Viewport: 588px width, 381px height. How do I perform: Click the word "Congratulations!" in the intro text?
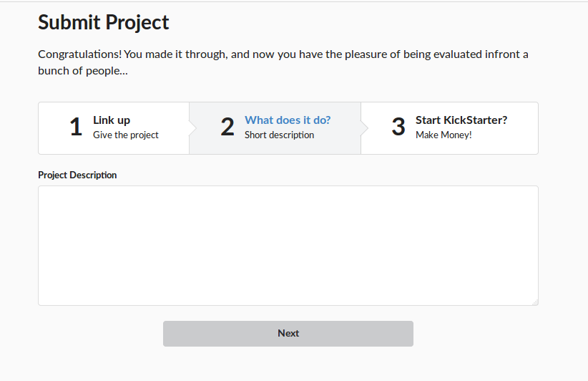pyautogui.click(x=80, y=54)
